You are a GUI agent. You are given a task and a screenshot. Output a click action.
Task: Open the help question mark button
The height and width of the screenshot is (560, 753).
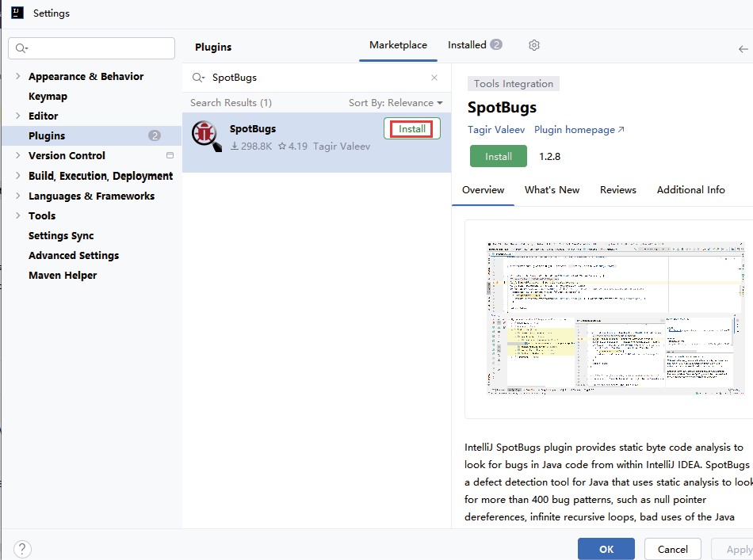point(22,548)
